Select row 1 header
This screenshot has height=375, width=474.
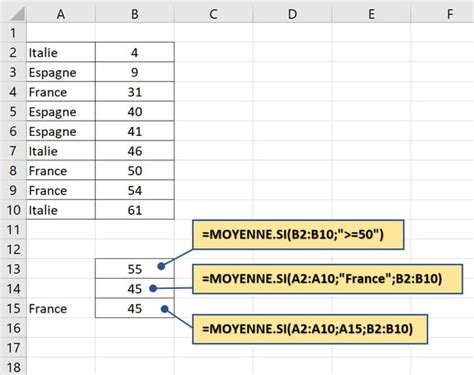13,33
